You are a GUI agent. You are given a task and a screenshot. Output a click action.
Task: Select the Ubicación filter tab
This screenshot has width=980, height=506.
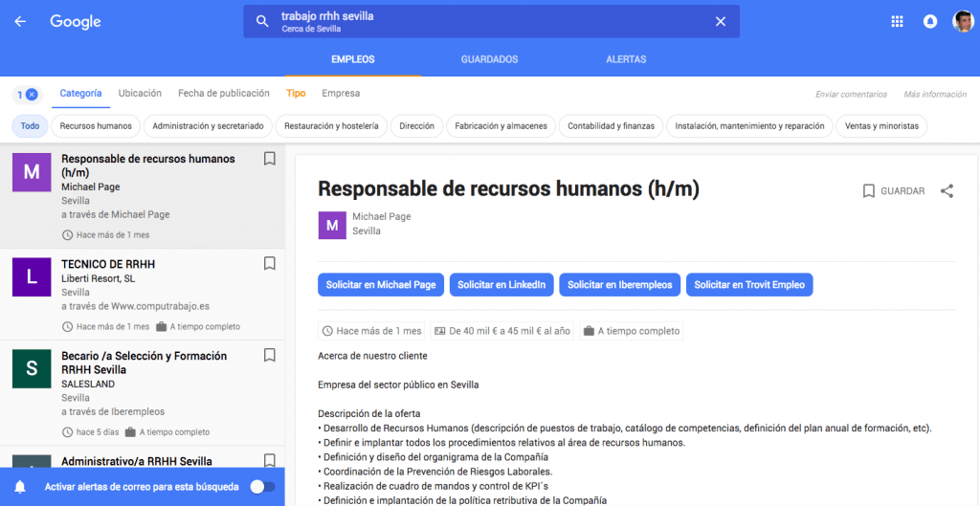point(140,93)
